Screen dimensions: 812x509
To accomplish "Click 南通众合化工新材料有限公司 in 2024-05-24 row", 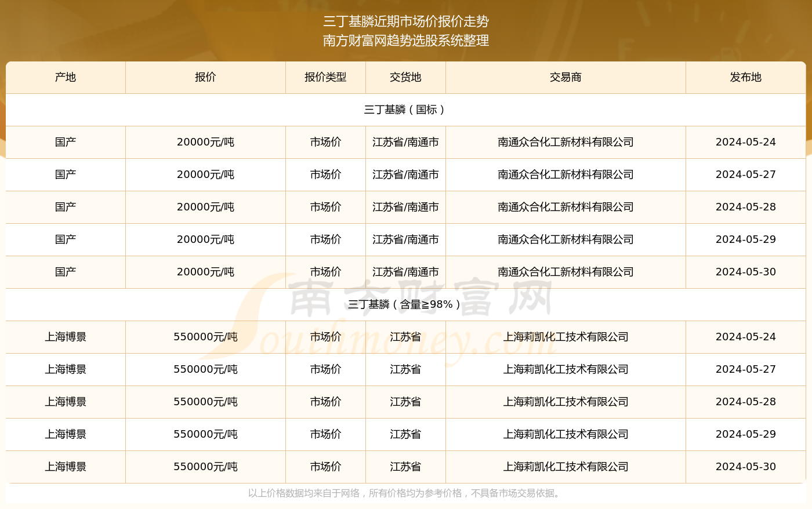I will (x=565, y=142).
